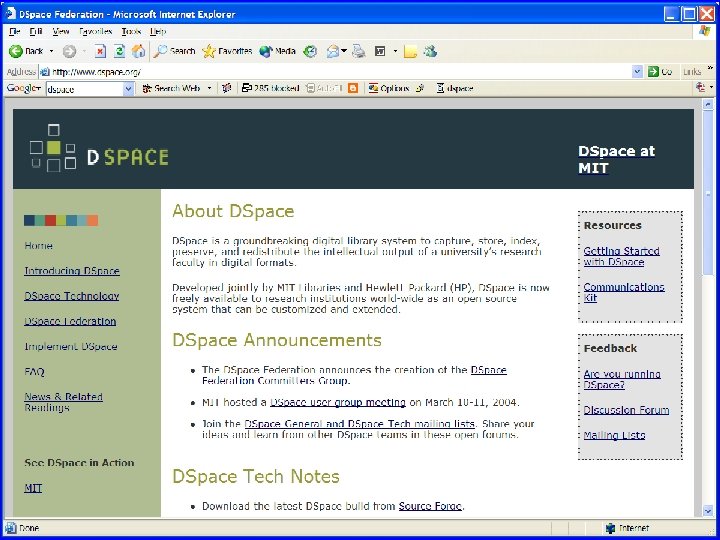Open the dropdown arrow beside the Edit icon

pos(395,51)
